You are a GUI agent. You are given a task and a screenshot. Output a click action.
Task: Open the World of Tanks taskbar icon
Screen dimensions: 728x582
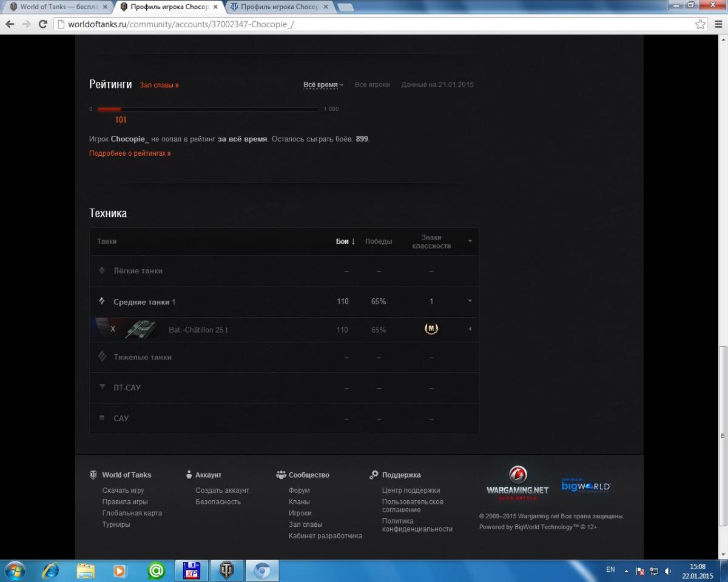(226, 570)
